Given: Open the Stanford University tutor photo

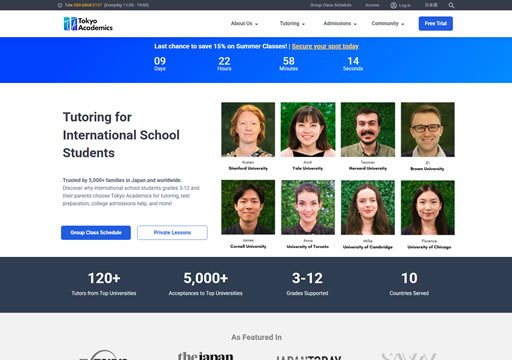Looking at the screenshot, I should click(x=248, y=129).
